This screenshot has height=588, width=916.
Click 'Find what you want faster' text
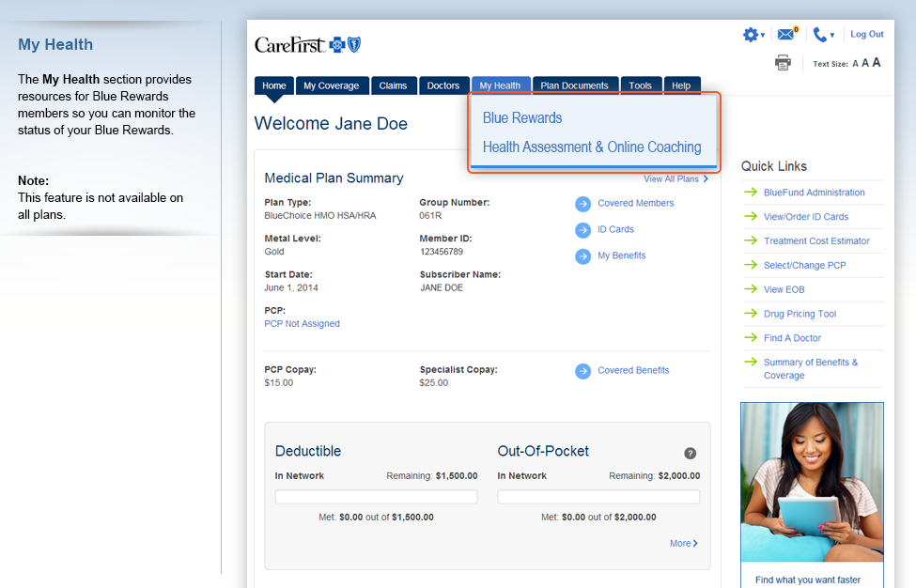click(808, 580)
